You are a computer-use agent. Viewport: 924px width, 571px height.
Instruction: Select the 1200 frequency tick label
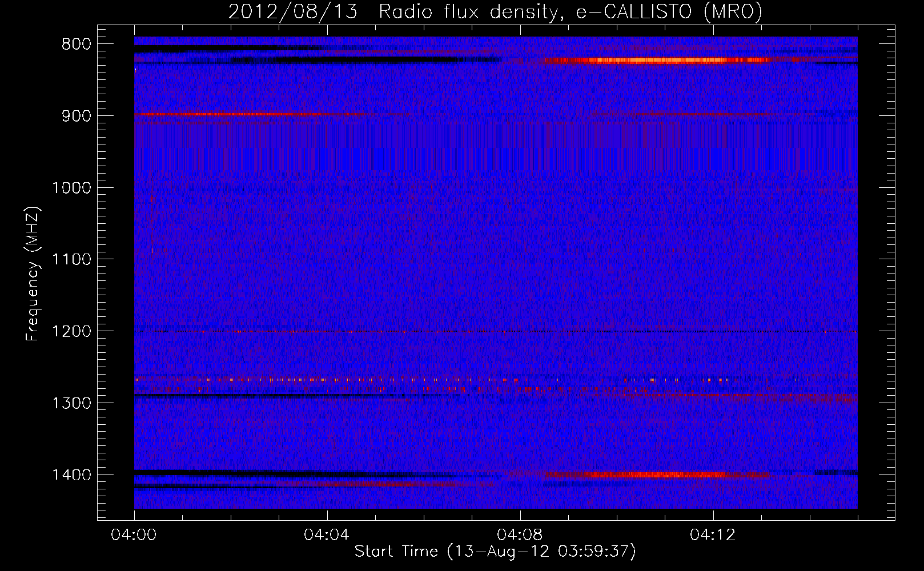(x=71, y=332)
